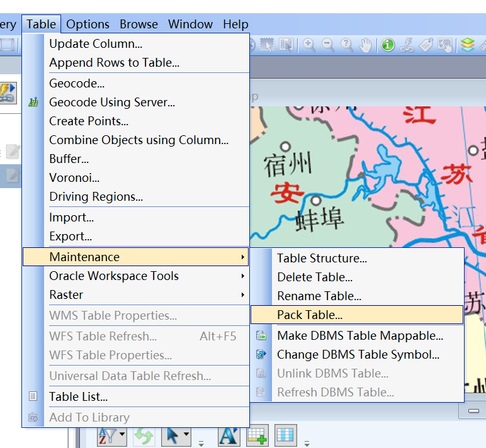Image resolution: width=486 pixels, height=448 pixels.
Task: Select the Marquee Select tool
Action: click(266, 45)
